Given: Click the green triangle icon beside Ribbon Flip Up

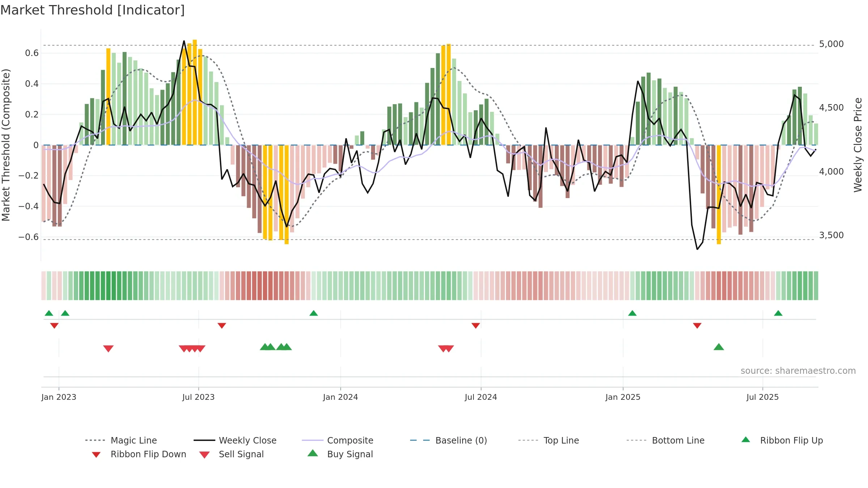Looking at the screenshot, I should (746, 440).
